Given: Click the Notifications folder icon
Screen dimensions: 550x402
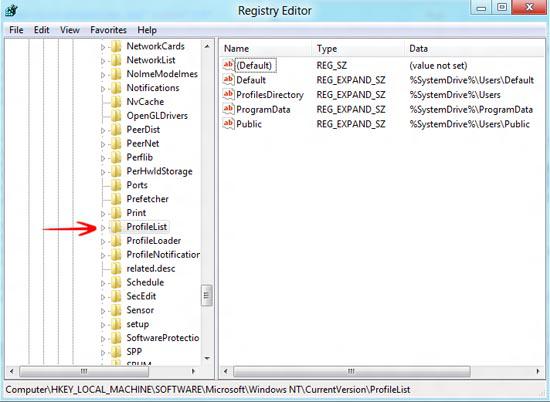Looking at the screenshot, I should (x=116, y=88).
